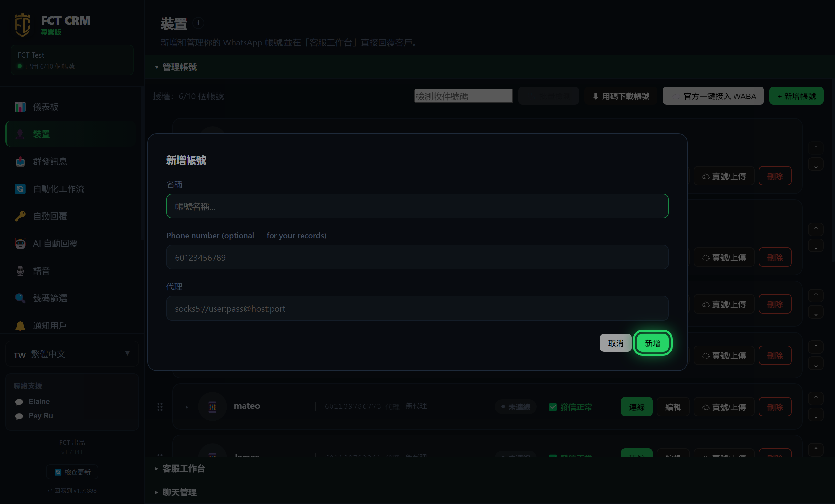Screen dimensions: 835x504
Task: Click the 檢查更新 button
Action: tap(72, 472)
